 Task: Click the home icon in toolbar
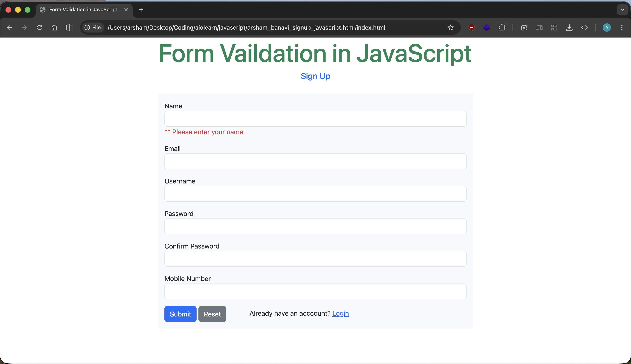coord(54,28)
